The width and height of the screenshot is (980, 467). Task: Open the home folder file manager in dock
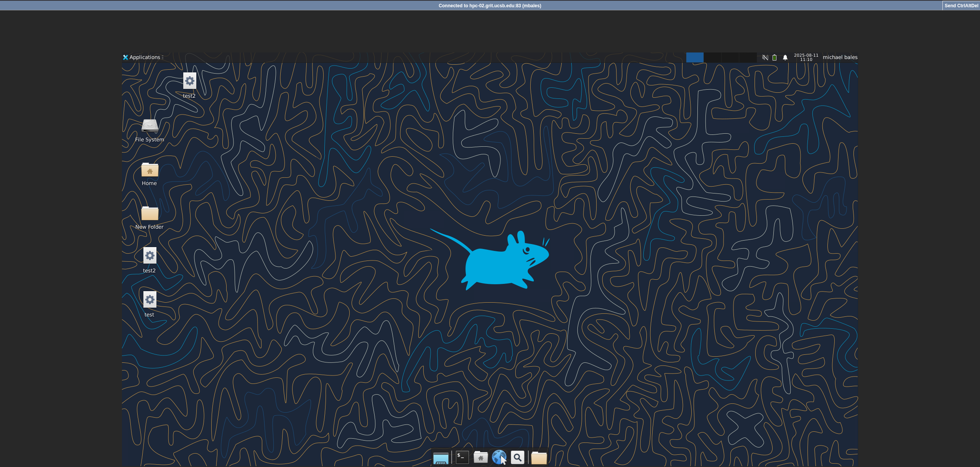pos(480,457)
